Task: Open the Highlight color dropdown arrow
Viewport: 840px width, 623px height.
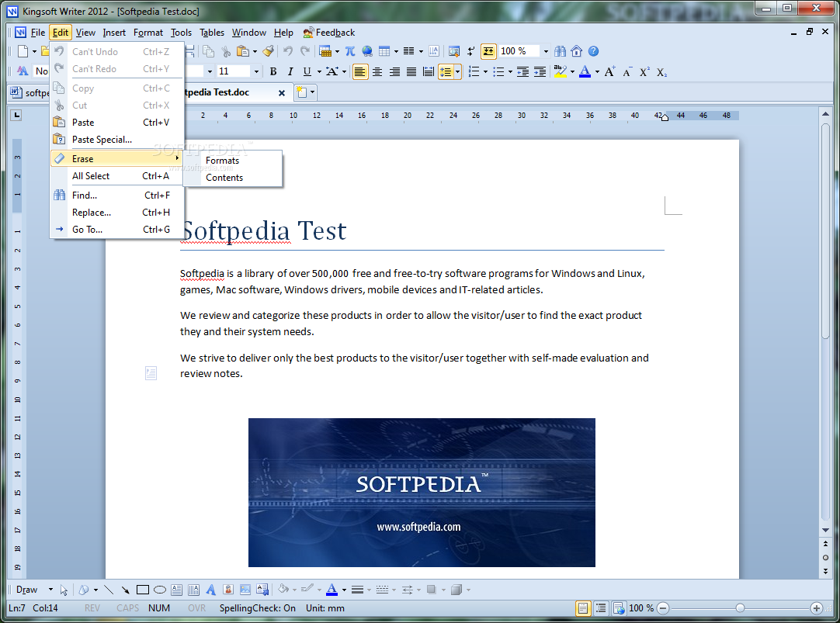Action: [573, 71]
